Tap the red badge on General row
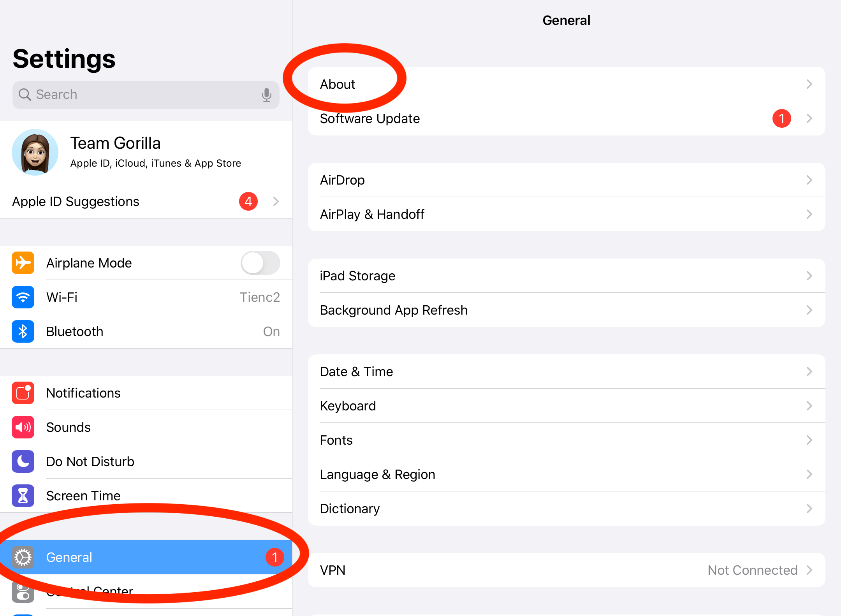This screenshot has height=616, width=841. pyautogui.click(x=275, y=557)
